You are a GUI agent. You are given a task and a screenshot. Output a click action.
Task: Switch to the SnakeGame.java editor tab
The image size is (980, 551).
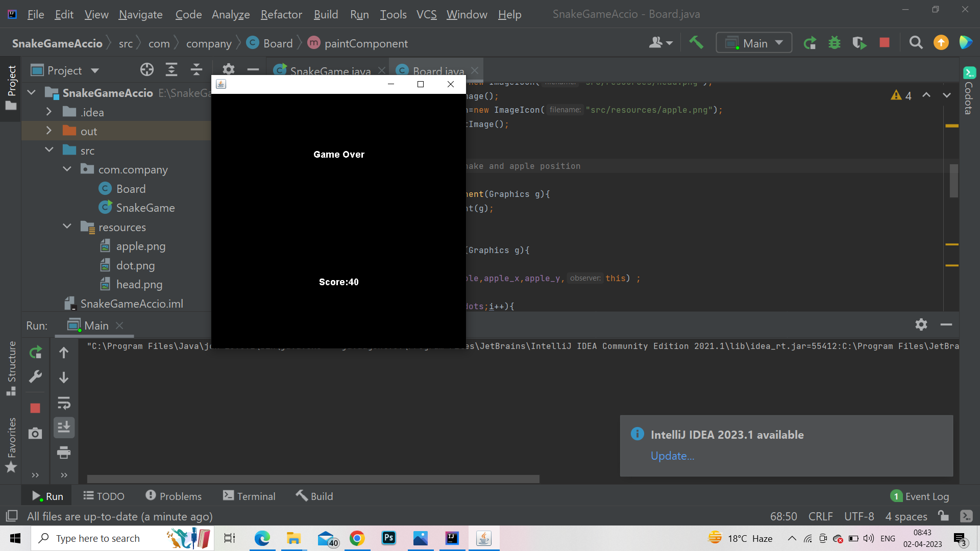coord(329,70)
